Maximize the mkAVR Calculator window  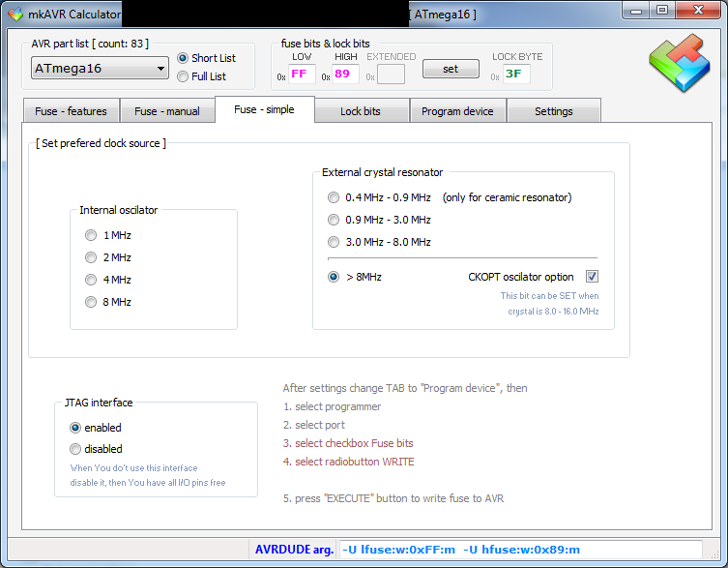point(662,11)
